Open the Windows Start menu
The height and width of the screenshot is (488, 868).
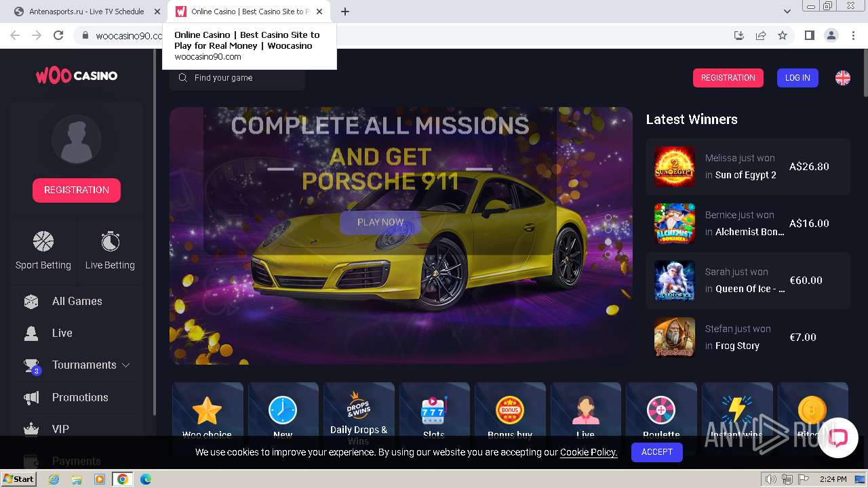pos(18,479)
